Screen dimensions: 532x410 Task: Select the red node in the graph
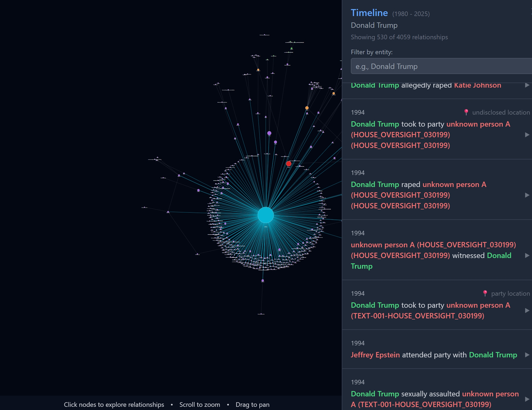click(288, 164)
